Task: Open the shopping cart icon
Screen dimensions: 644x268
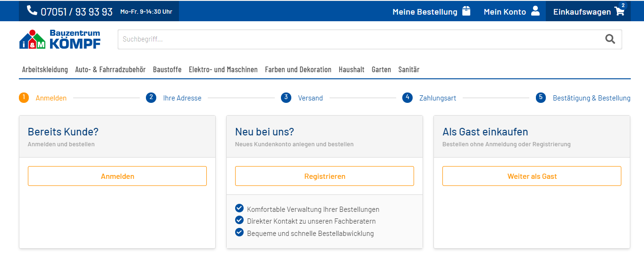Action: coord(619,11)
